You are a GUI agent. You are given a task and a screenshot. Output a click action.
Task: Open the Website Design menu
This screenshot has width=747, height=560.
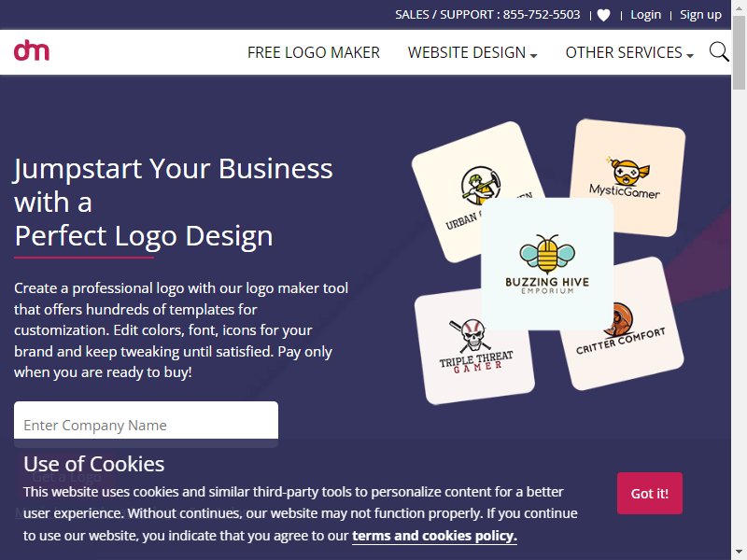point(467,52)
